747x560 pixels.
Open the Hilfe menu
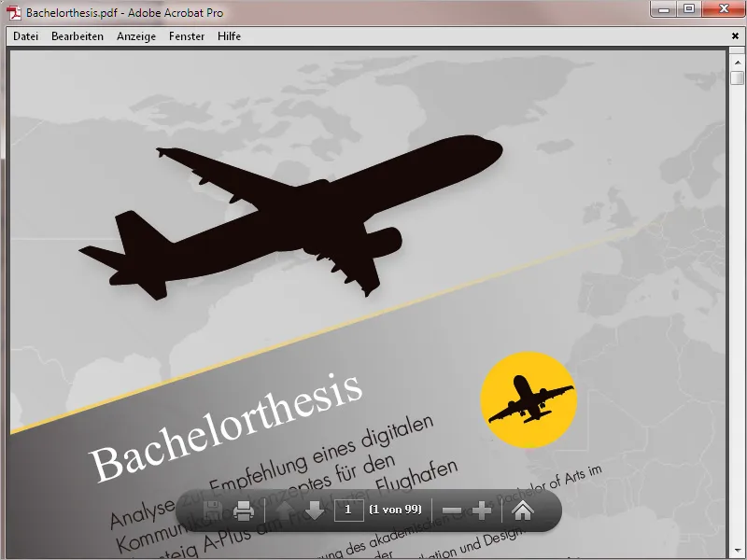pos(229,36)
